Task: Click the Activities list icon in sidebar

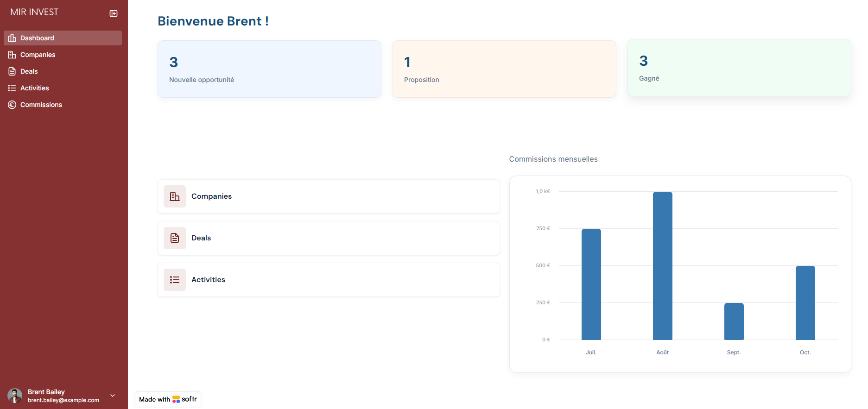Action: [x=12, y=88]
